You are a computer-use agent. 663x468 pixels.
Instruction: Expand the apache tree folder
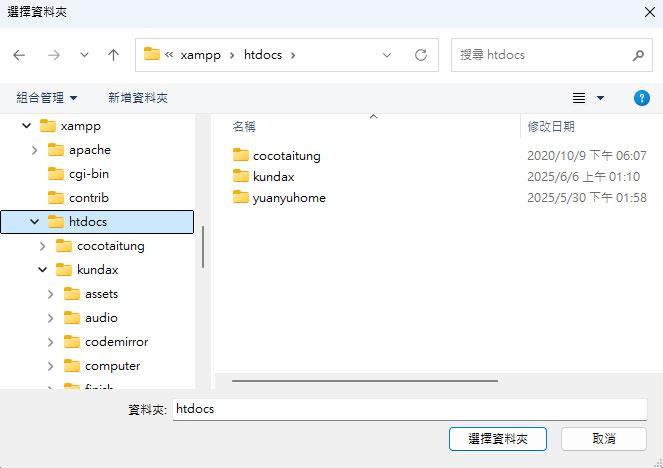[34, 150]
